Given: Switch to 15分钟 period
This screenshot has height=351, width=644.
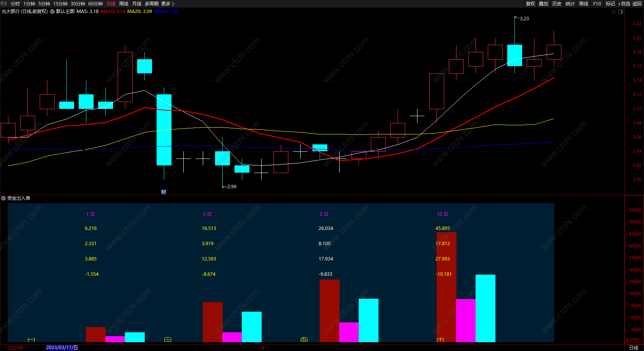Looking at the screenshot, I should [x=60, y=3].
